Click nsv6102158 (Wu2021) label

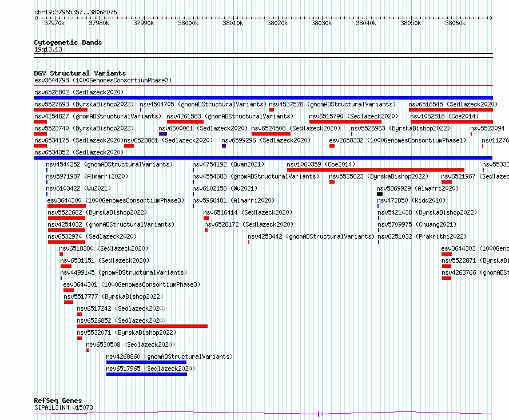[x=225, y=188]
